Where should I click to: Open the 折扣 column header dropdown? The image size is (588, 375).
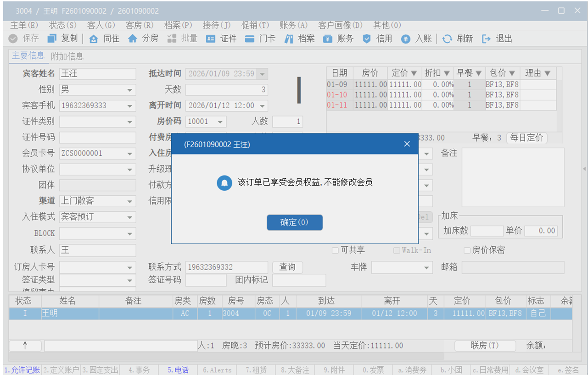click(x=446, y=73)
